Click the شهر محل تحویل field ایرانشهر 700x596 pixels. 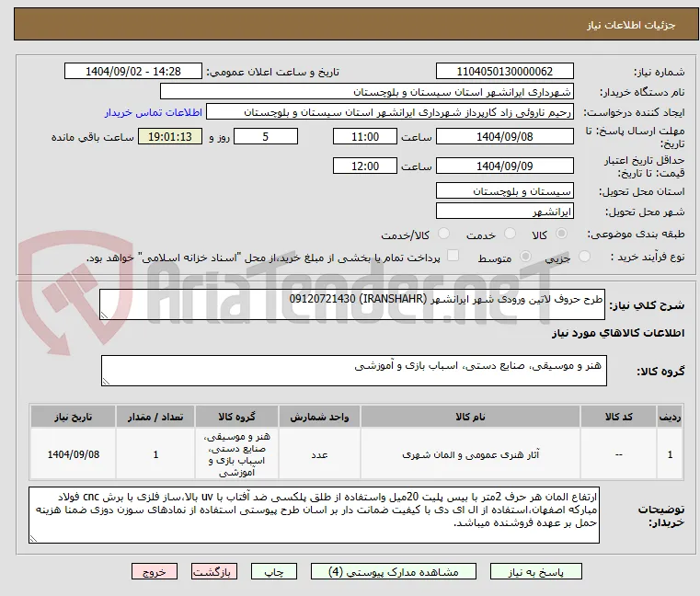pos(504,212)
